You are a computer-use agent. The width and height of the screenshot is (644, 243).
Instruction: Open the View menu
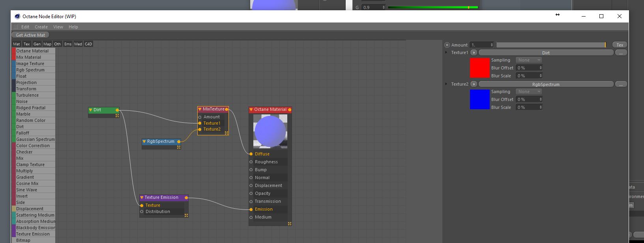click(x=58, y=27)
